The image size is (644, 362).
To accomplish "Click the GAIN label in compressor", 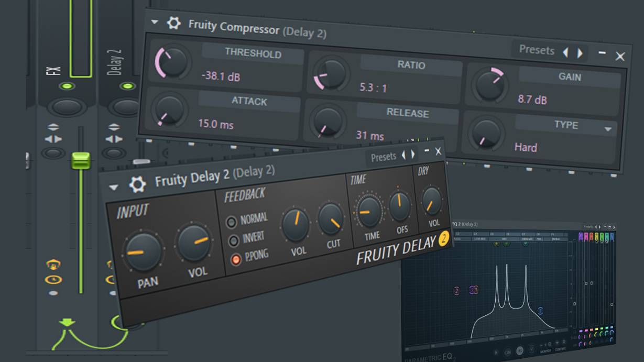I will [x=569, y=76].
